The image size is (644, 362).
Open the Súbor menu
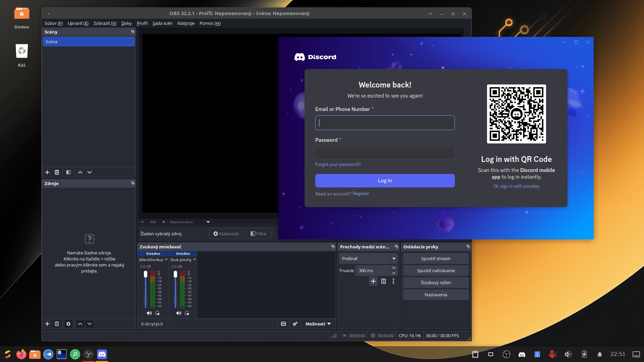click(x=54, y=23)
